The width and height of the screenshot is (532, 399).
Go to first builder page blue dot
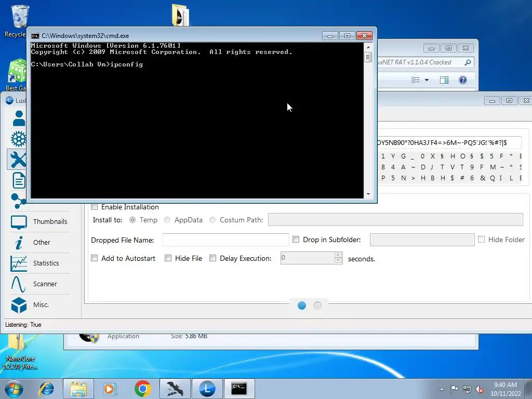pyautogui.click(x=302, y=305)
